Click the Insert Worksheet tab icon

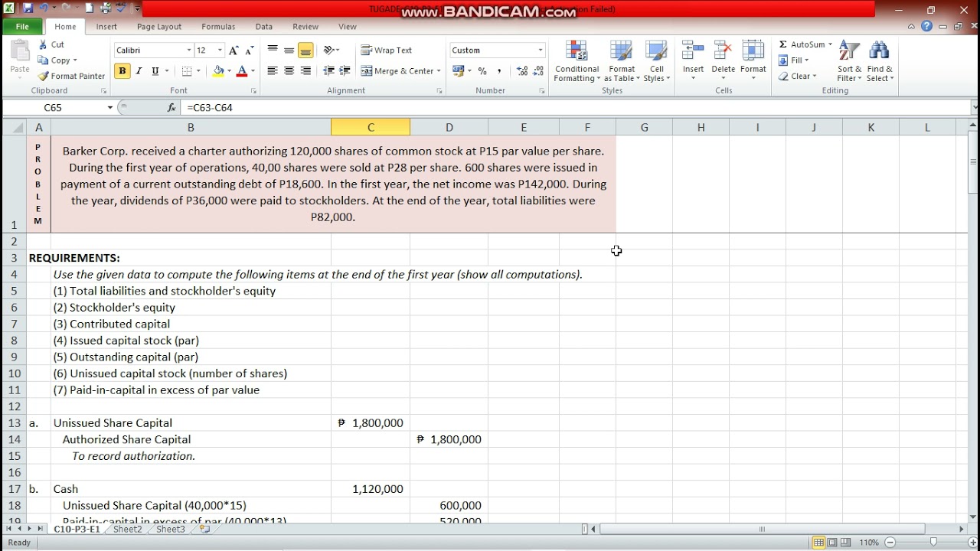pyautogui.click(x=204, y=529)
